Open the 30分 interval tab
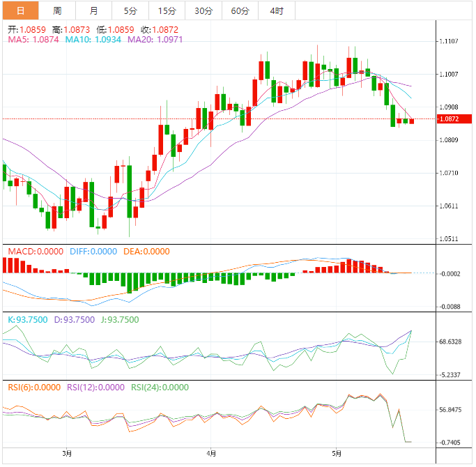476x467 pixels. (x=204, y=10)
